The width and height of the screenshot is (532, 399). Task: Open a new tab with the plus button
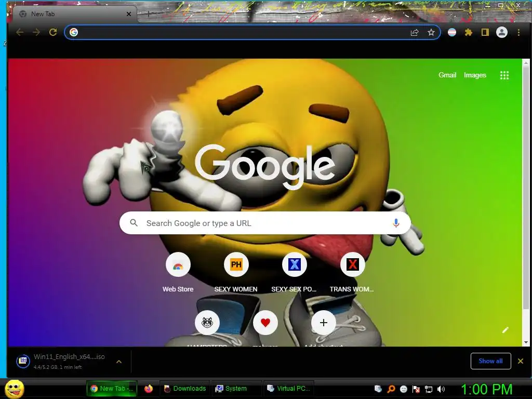coord(148,14)
